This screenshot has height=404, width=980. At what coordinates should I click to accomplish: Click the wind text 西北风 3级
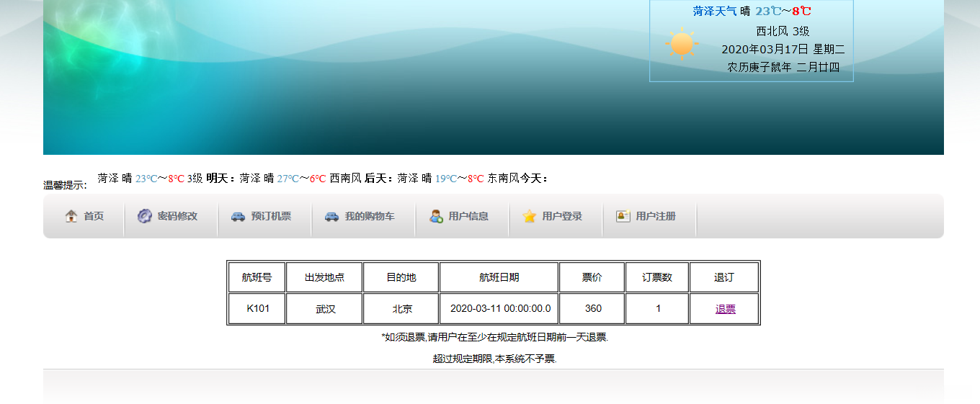pos(783,31)
